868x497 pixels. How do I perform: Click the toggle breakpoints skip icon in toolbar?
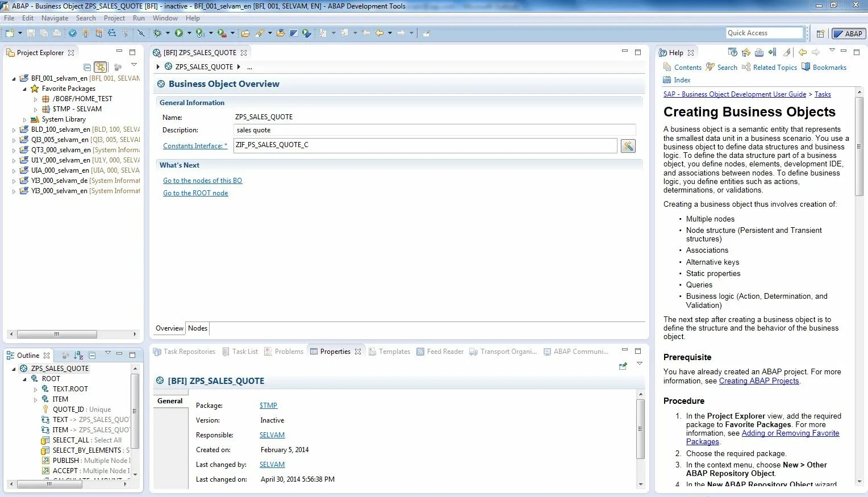[141, 33]
